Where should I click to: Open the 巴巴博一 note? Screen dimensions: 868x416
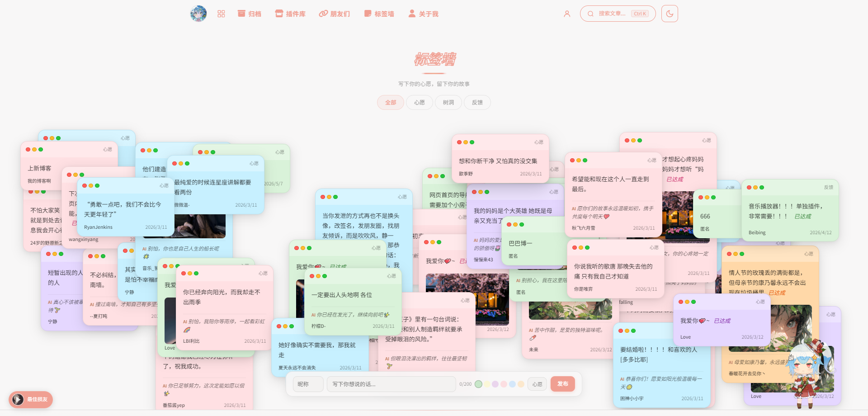pos(534,241)
